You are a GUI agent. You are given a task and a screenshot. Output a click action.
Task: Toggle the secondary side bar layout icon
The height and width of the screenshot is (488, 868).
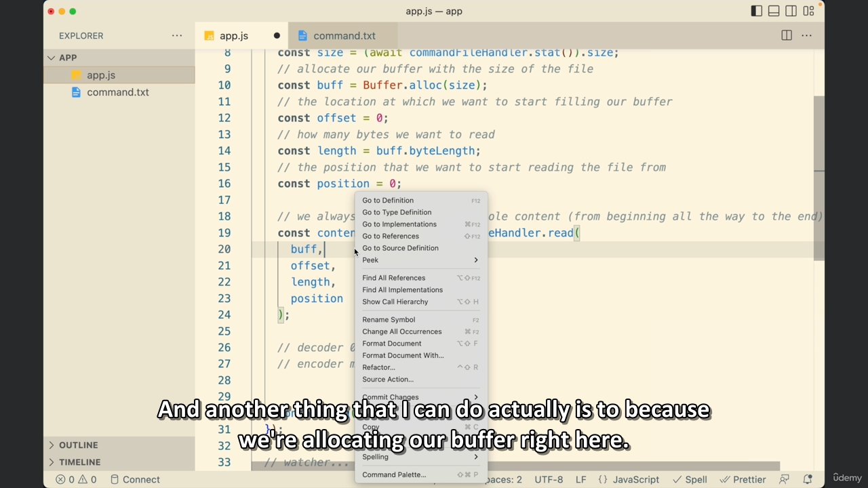[791, 11]
